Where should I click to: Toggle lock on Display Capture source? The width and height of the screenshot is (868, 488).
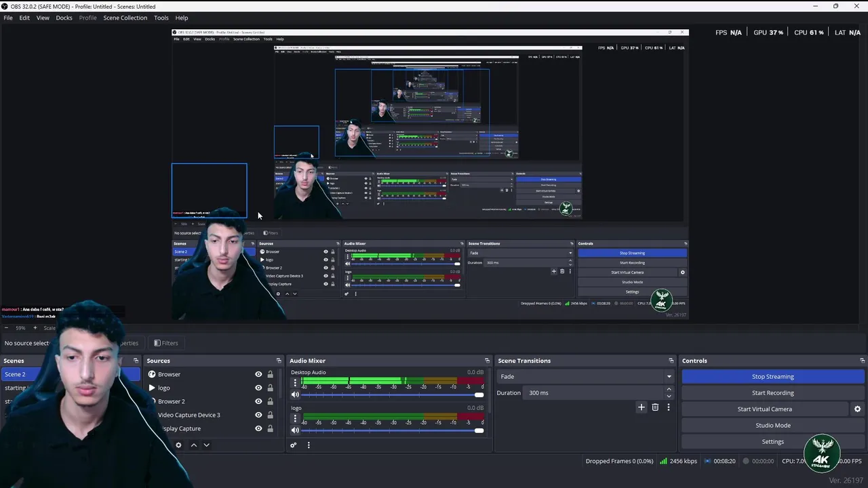point(270,428)
